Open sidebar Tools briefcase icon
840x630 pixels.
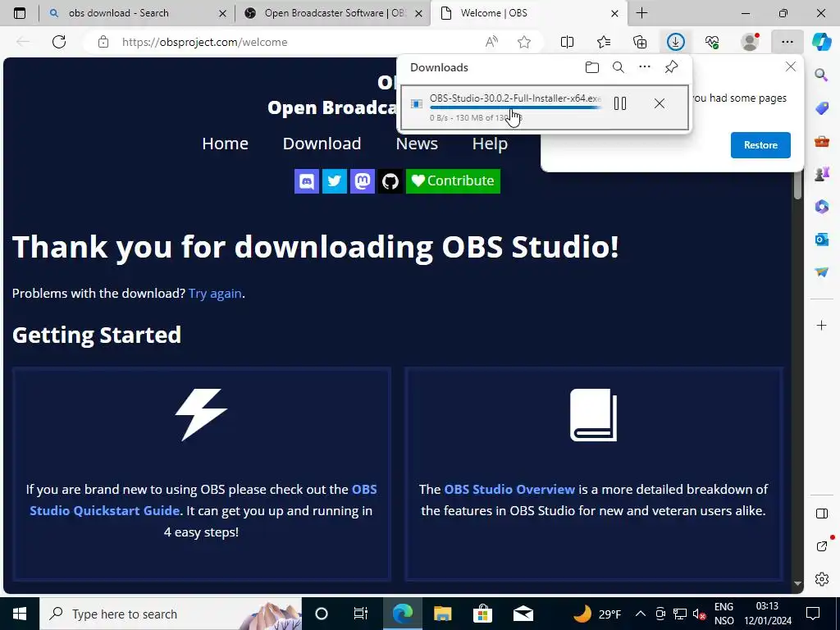(821, 141)
